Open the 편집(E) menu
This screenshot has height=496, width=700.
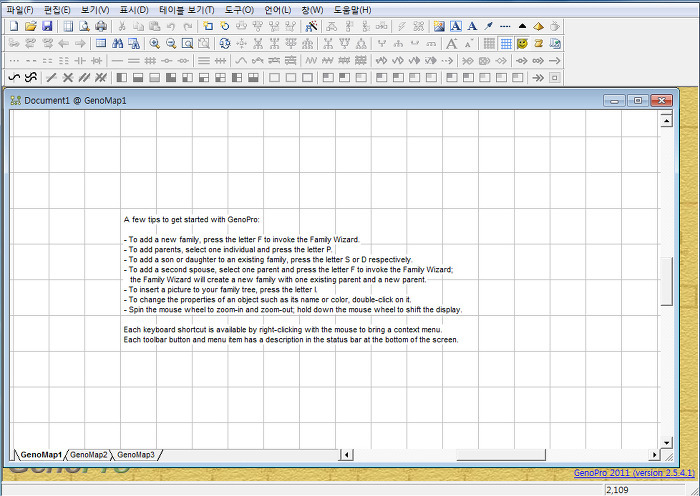tap(57, 10)
